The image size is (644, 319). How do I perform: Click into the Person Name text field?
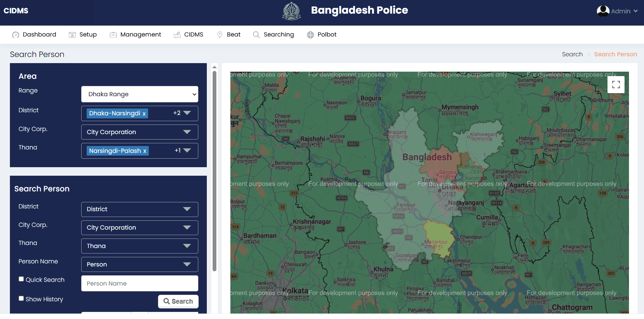coord(140,284)
